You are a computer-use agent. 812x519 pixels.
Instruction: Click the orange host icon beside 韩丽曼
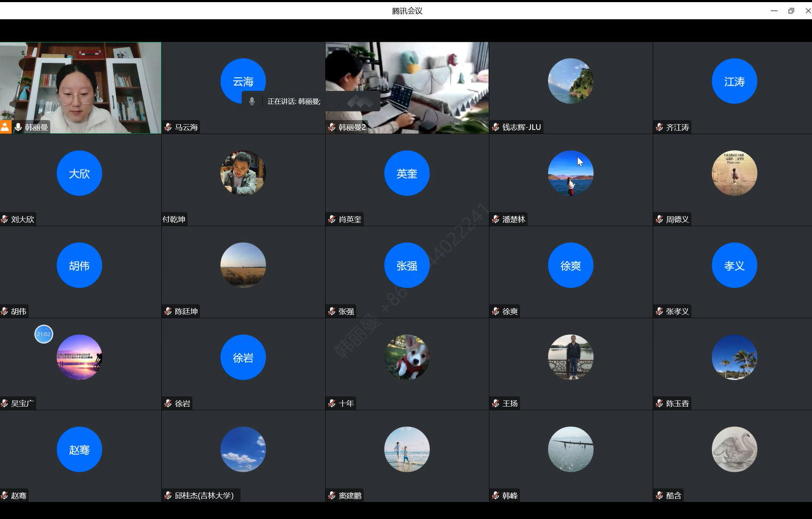[5, 127]
